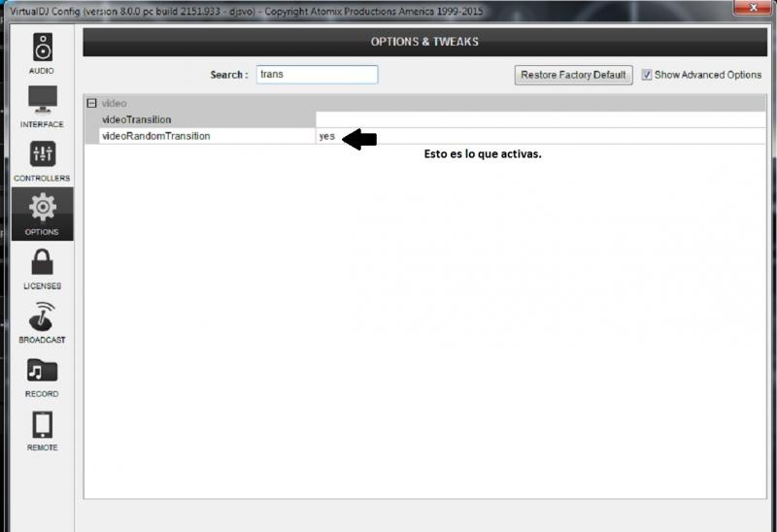Screen dimensions: 777x532
Task: Click the CONTROLLERS label in sidebar
Action: (42, 179)
